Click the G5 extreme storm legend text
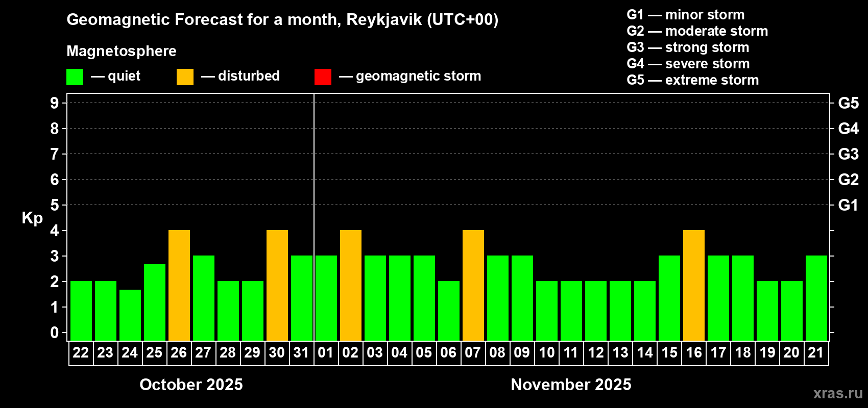The width and height of the screenshot is (868, 408). coord(693,80)
